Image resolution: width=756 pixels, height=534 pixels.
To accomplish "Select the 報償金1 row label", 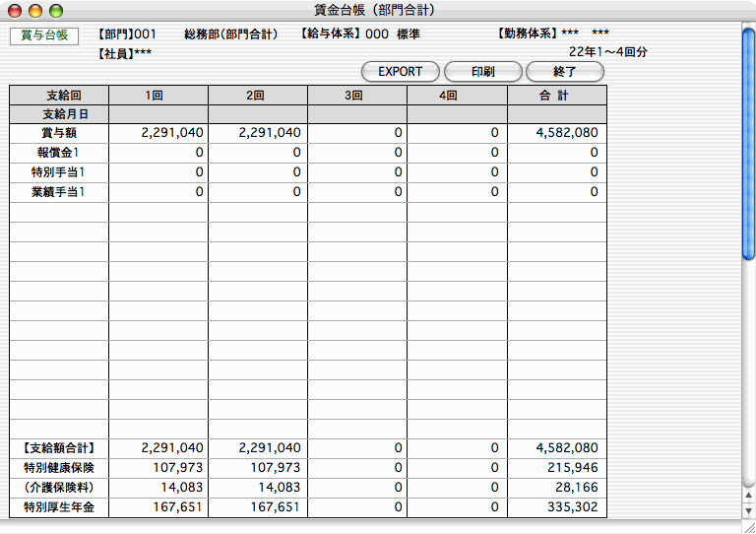I will [58, 153].
